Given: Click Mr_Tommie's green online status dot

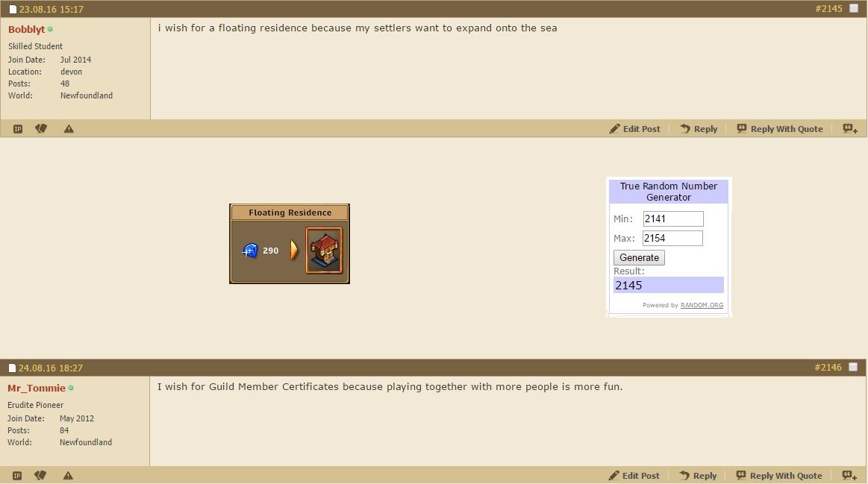Looking at the screenshot, I should [x=71, y=389].
